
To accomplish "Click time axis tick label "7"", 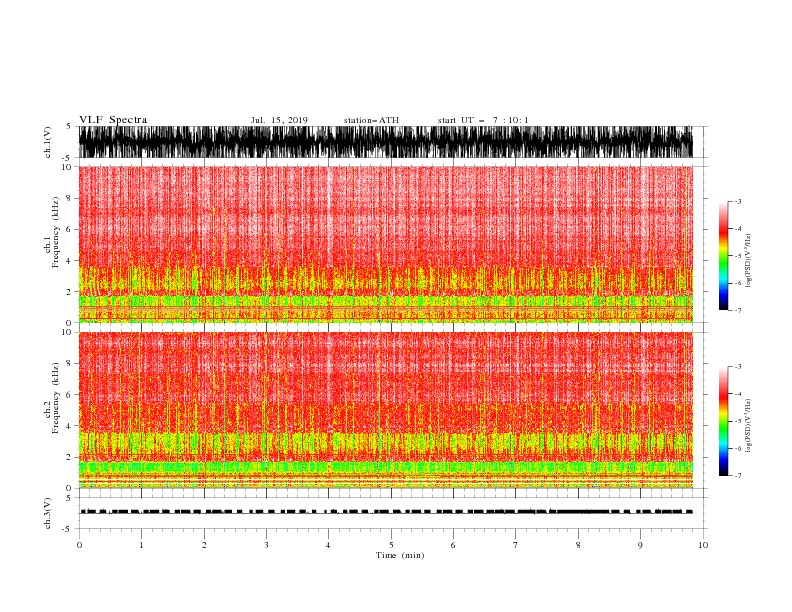I will coord(516,545).
